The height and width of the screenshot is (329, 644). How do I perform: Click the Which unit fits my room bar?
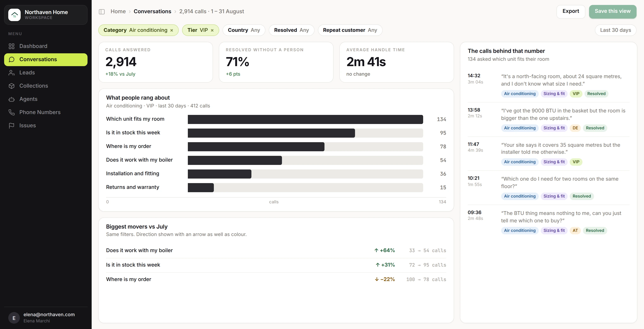305,119
